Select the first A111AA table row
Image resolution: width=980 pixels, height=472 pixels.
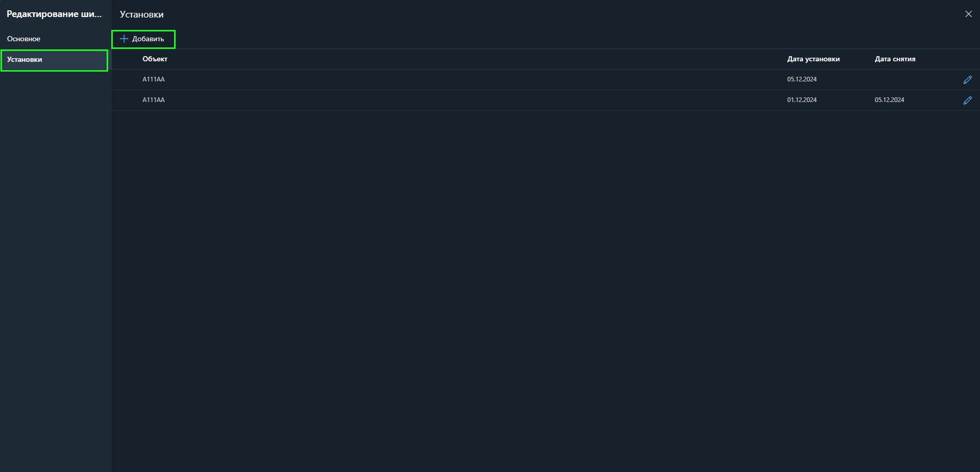[360, 79]
